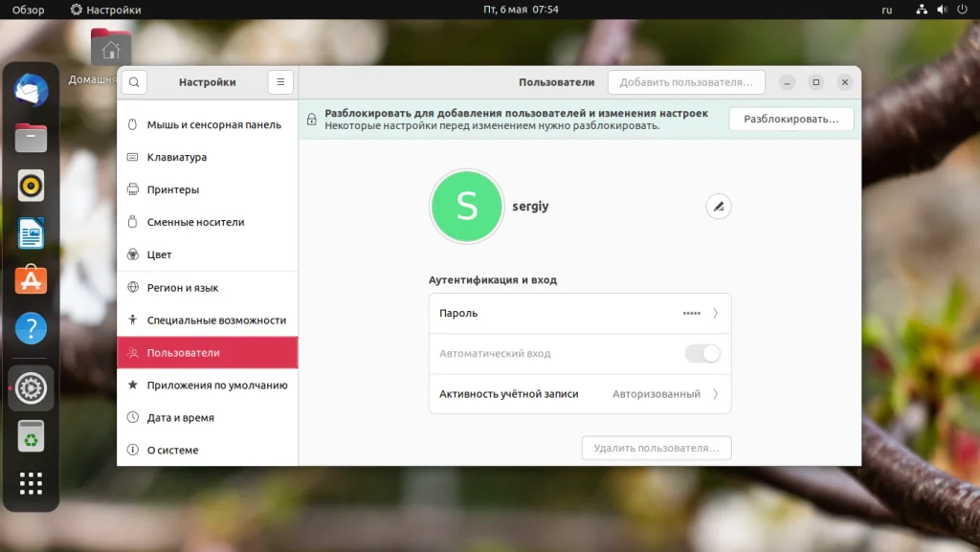Click the Разблокировать button
Screen dimensions: 980x552
point(791,119)
